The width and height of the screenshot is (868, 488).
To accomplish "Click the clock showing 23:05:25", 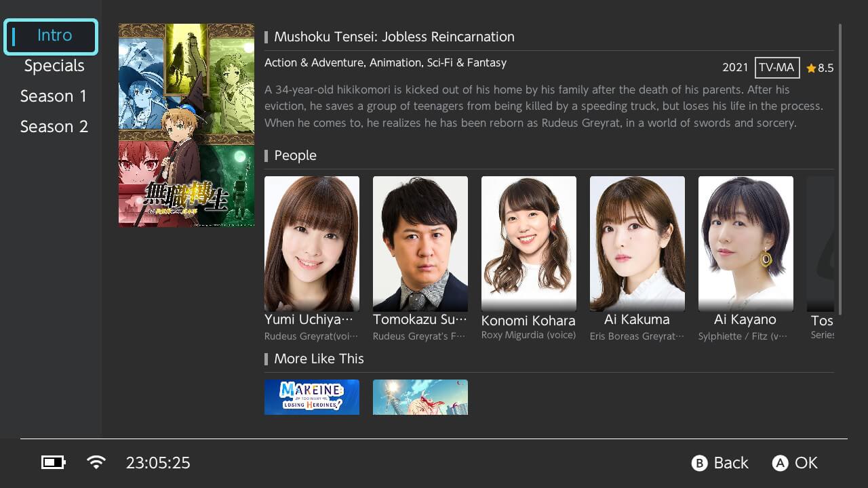I will (158, 463).
